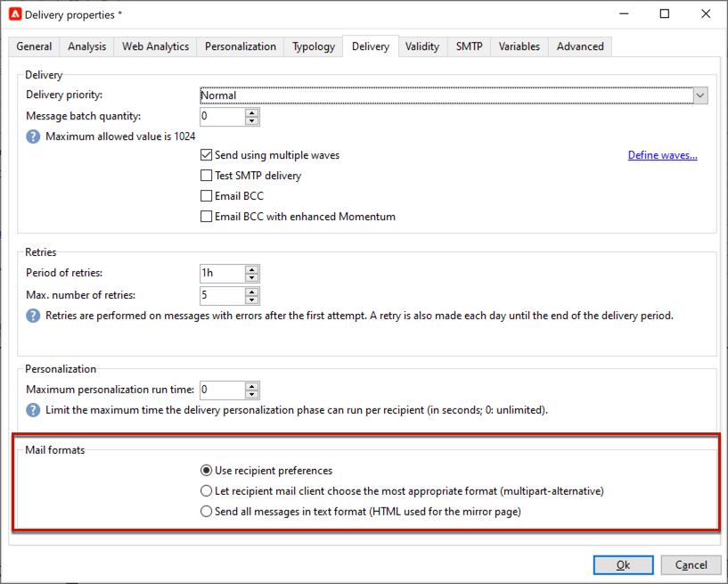The height and width of the screenshot is (584, 728).
Task: Switch to the SMTP tab
Action: pyautogui.click(x=469, y=46)
